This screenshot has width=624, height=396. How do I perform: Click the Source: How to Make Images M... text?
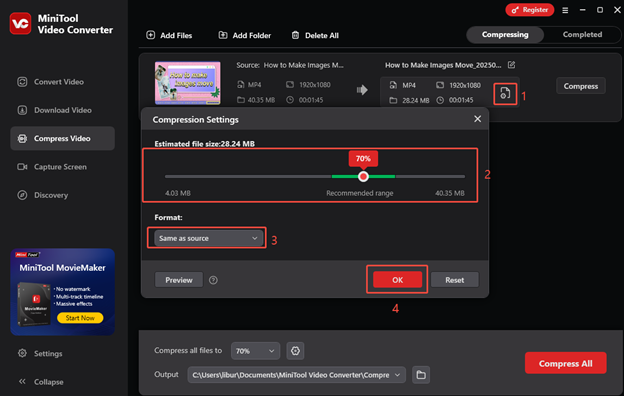coord(290,65)
